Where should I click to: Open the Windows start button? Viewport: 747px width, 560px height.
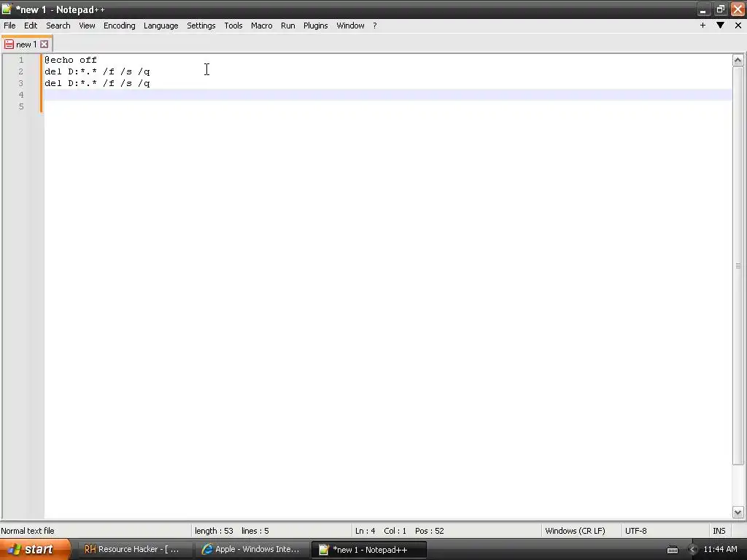click(x=35, y=549)
